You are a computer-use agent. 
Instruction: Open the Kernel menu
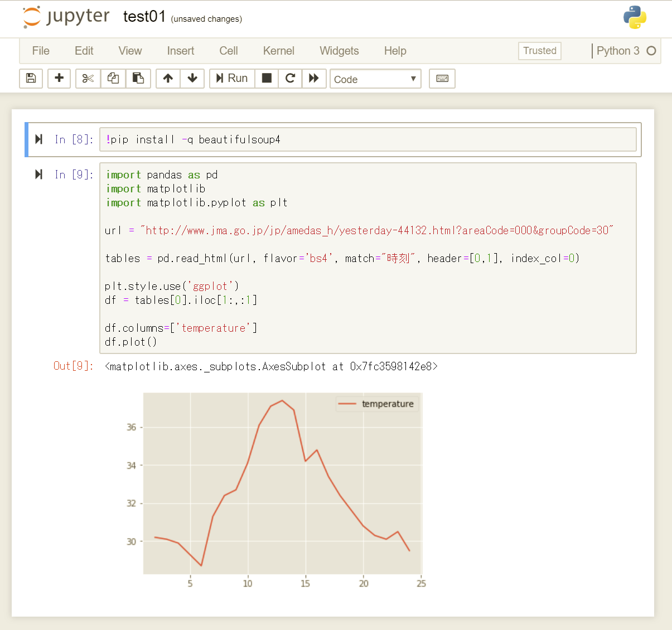278,51
